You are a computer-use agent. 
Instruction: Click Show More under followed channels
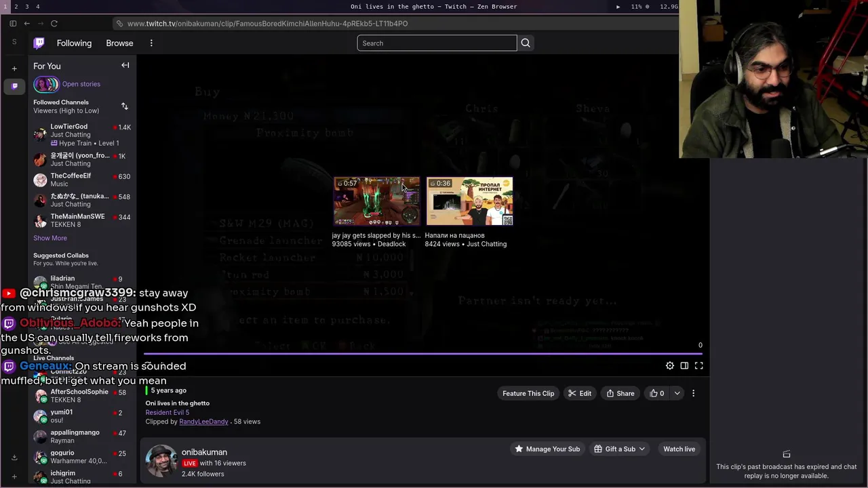click(x=50, y=238)
